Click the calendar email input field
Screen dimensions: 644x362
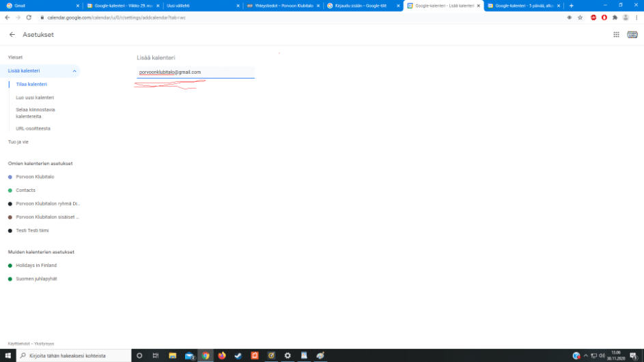coord(195,72)
